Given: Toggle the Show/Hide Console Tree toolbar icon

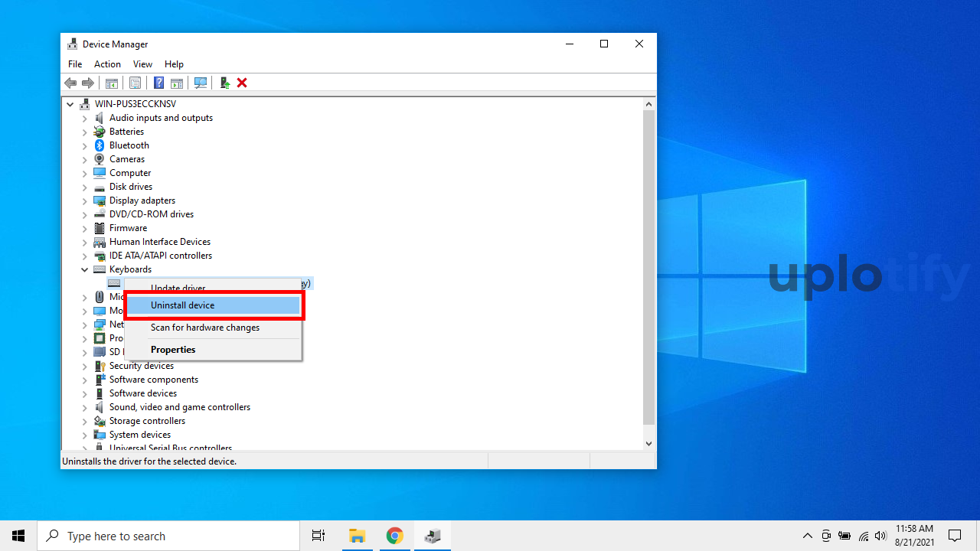Looking at the screenshot, I should pyautogui.click(x=112, y=83).
